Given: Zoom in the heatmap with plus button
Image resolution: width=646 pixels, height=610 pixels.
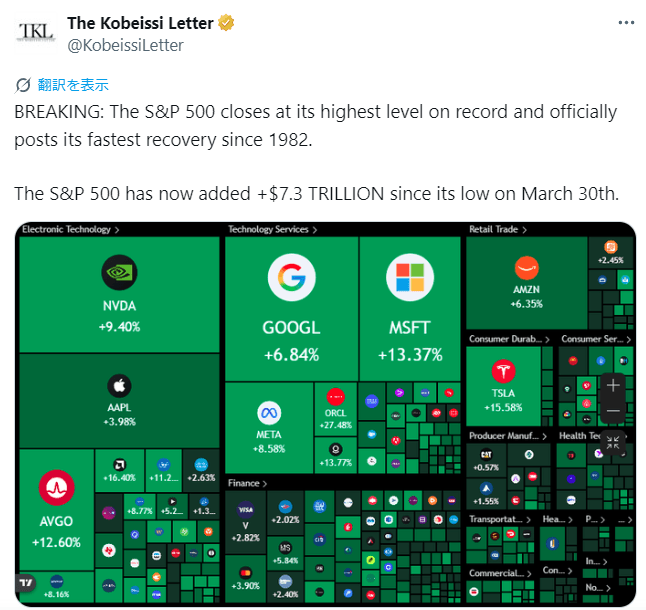Looking at the screenshot, I should pos(613,385).
